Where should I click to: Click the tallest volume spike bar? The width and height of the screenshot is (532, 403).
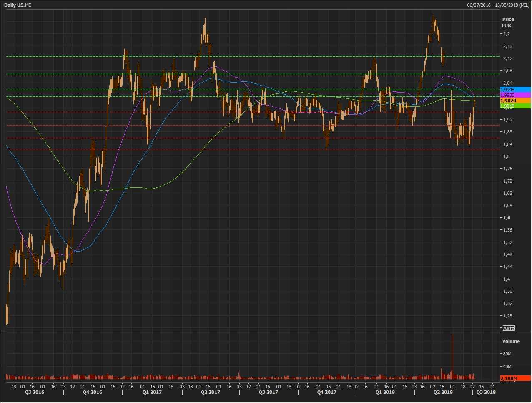tap(452, 355)
